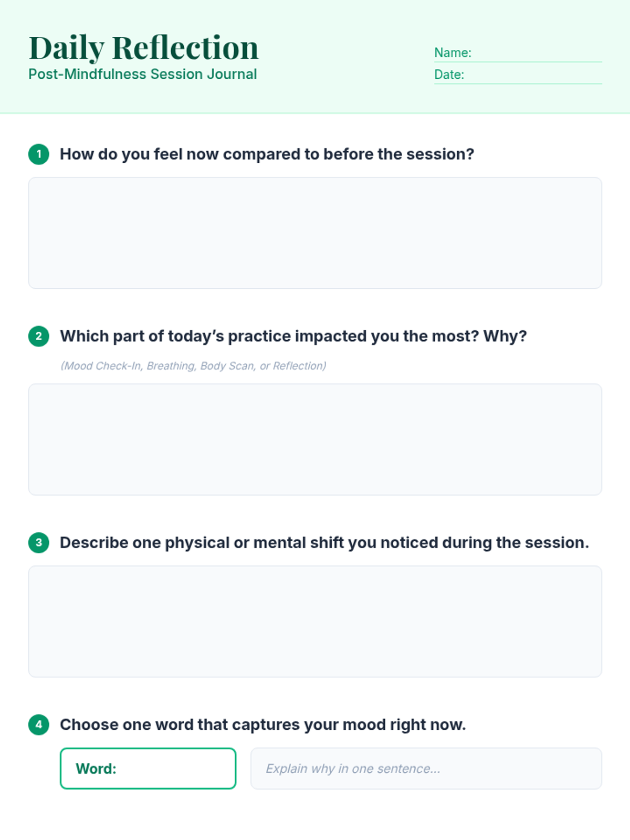Screen dimensions: 630x840
Task: Click the green number 1 badge
Action: 39,154
